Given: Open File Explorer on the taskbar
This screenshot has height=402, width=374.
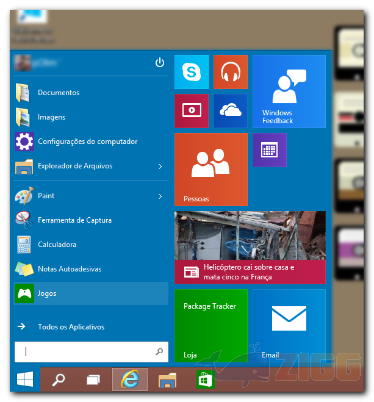Looking at the screenshot, I should (x=167, y=379).
